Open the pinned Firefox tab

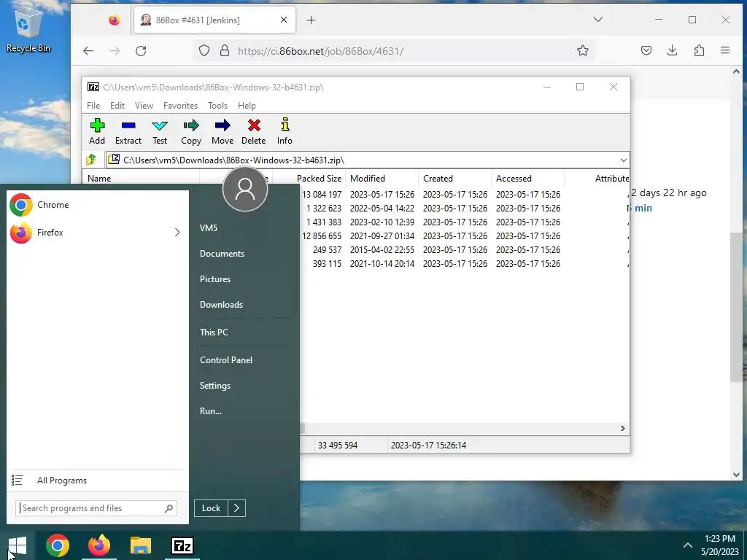(x=114, y=20)
